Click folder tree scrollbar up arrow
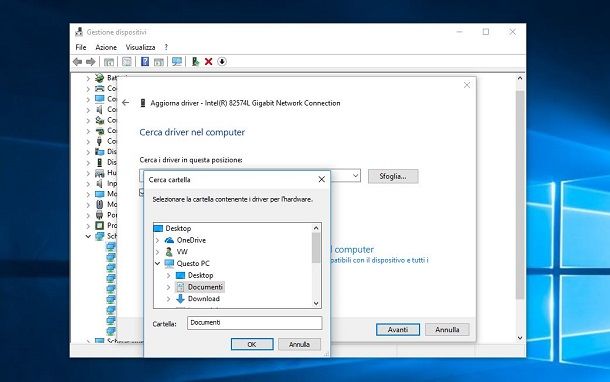The height and width of the screenshot is (382, 610). (x=316, y=228)
